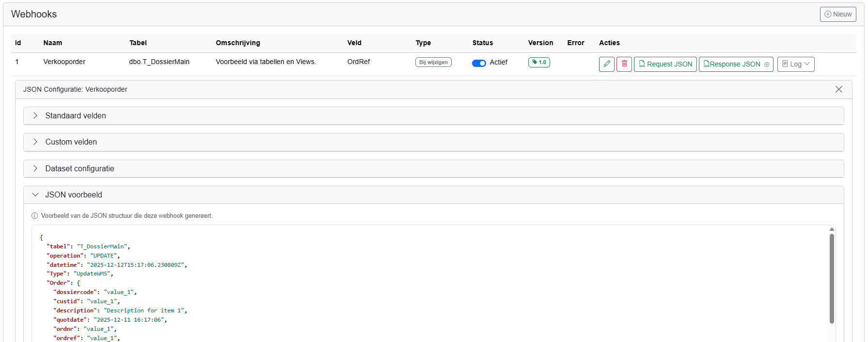Click the Tabel column header

tap(138, 43)
